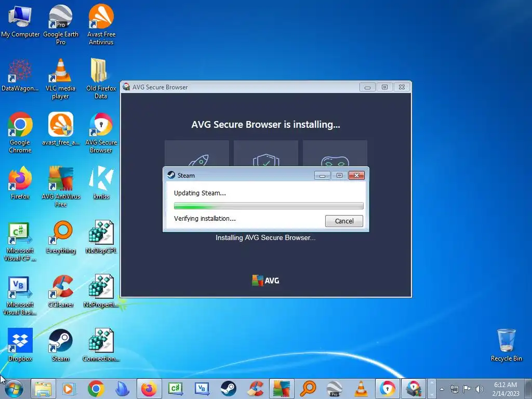Open Everything search from the taskbar
532x399 pixels.
coord(308,389)
